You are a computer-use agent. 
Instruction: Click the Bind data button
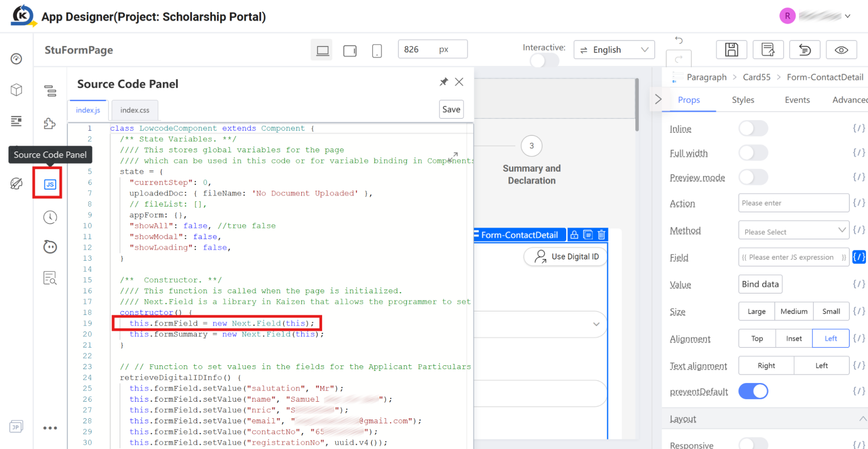pos(760,284)
